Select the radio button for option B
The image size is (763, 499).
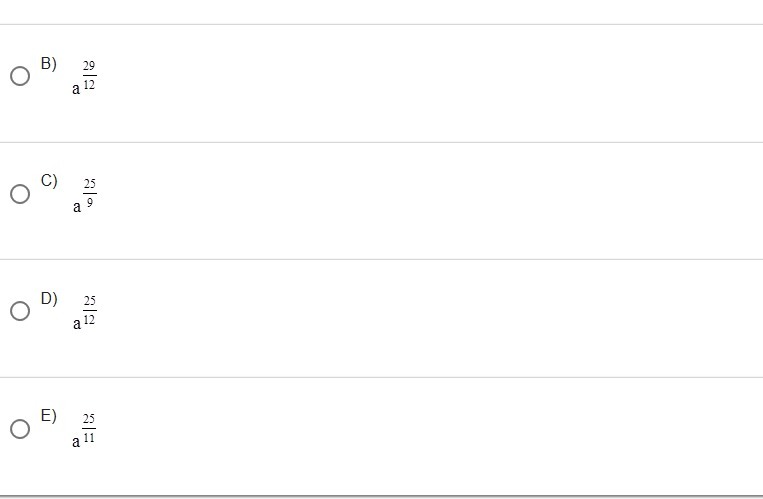coord(20,76)
